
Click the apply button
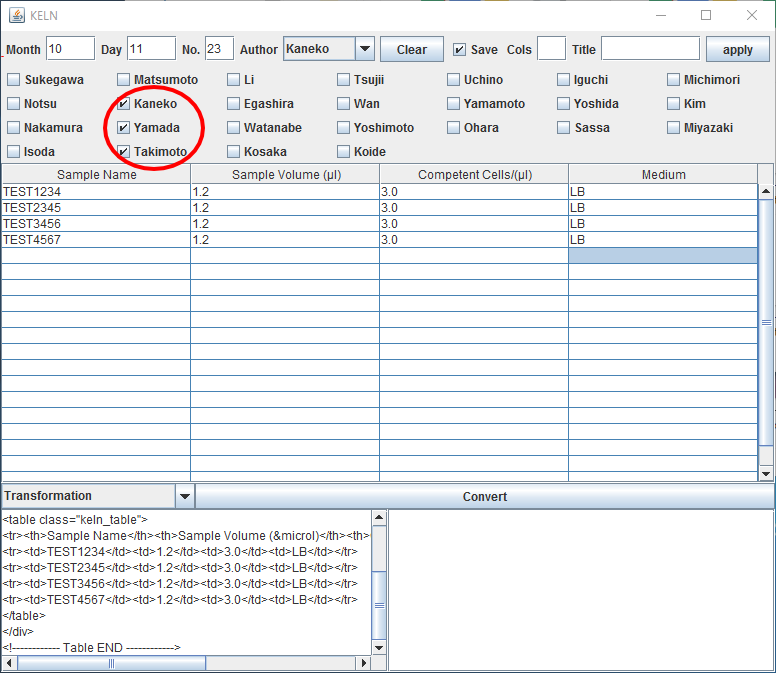[x=737, y=49]
